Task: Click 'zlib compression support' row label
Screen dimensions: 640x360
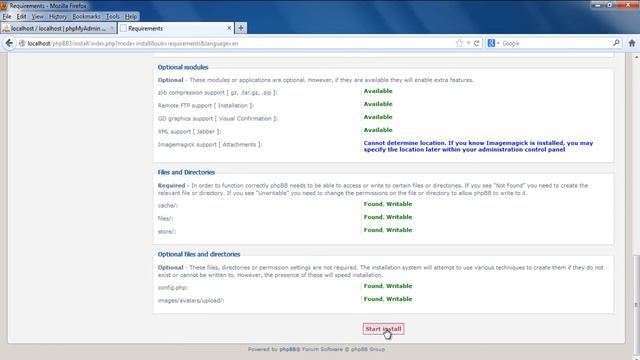Action: [x=218, y=93]
